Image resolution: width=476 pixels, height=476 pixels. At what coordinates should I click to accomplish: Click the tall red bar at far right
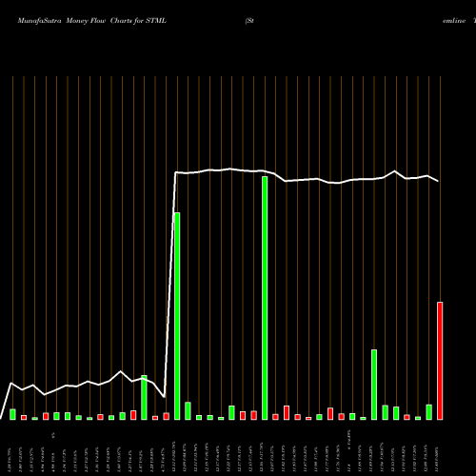[x=440, y=361]
